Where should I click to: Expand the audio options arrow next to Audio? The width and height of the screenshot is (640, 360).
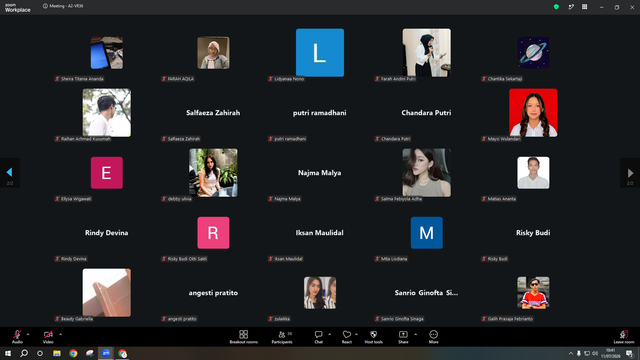tap(28, 334)
